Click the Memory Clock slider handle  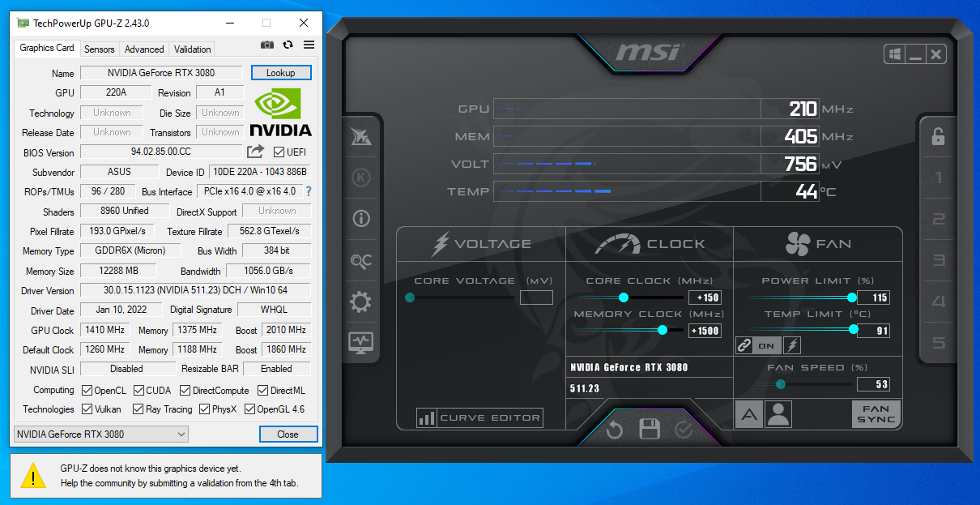point(663,330)
